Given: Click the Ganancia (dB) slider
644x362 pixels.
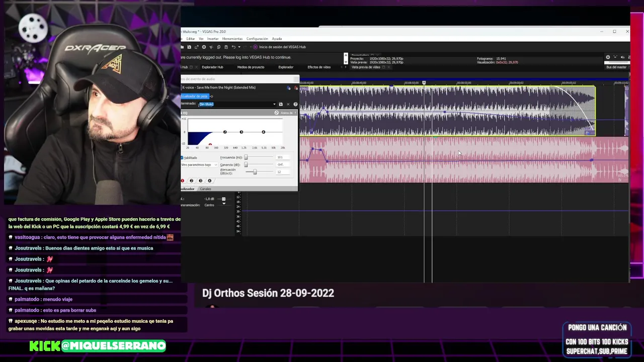Looking at the screenshot, I should pos(259,164).
